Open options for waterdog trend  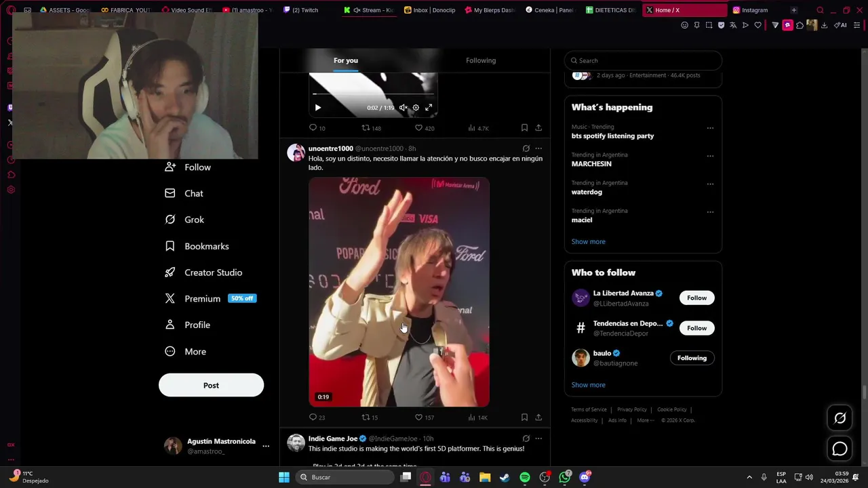(x=710, y=184)
